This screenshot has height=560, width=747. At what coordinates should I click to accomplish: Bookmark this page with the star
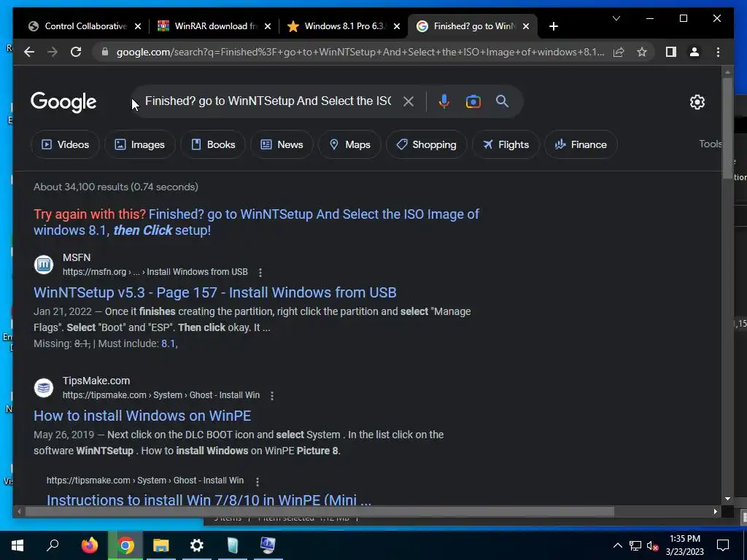[642, 52]
